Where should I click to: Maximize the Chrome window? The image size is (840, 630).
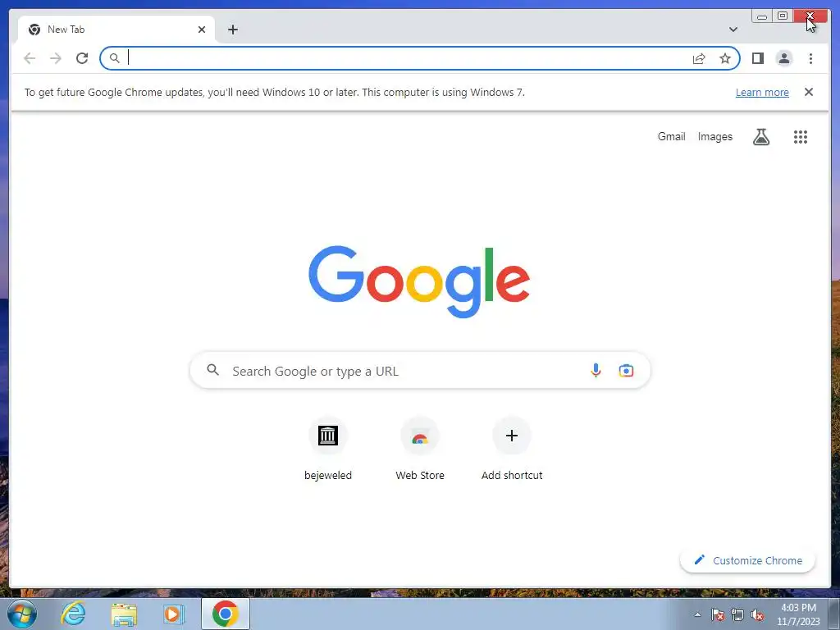click(782, 16)
